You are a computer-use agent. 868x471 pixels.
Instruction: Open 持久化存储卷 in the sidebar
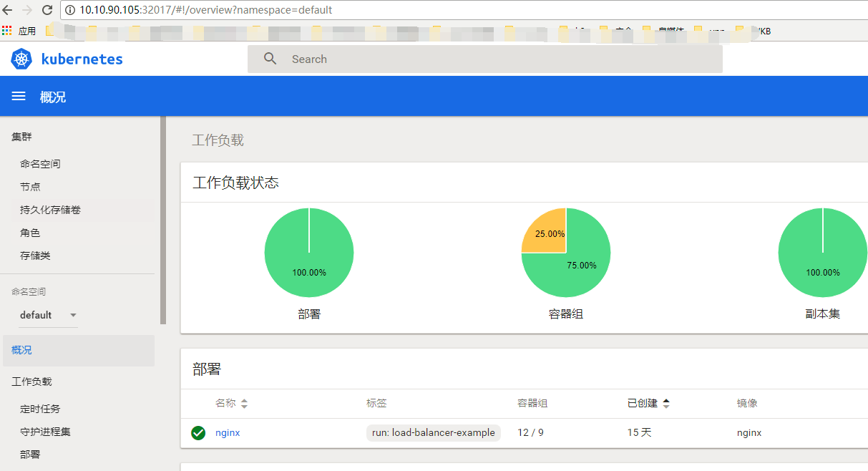click(x=50, y=210)
